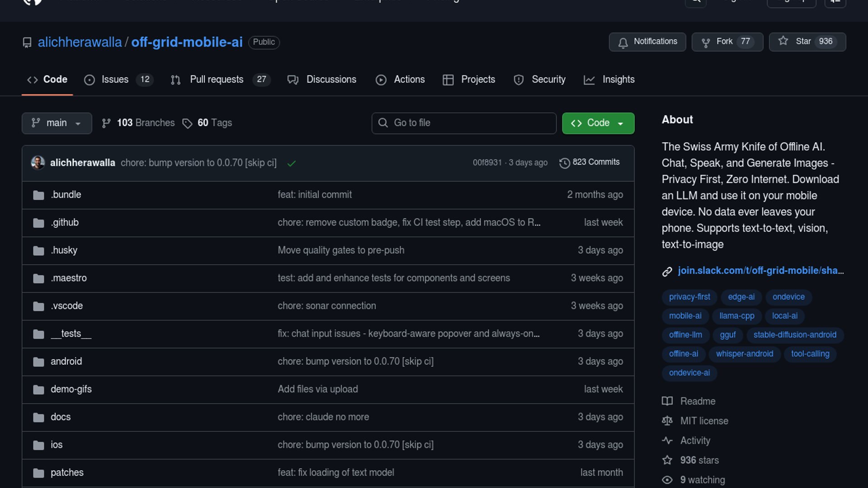Click the tags icon next to 60 Tags
868x488 pixels.
point(187,123)
